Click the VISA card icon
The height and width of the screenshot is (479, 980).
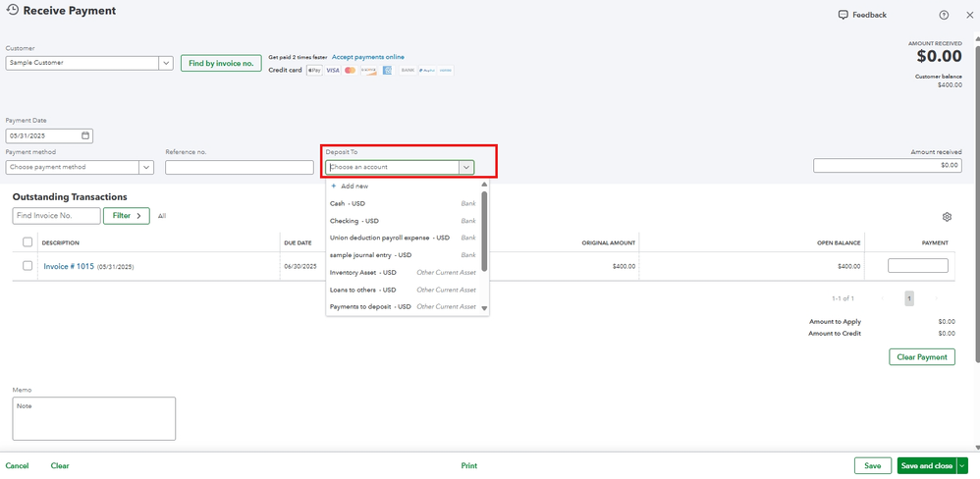tap(333, 71)
